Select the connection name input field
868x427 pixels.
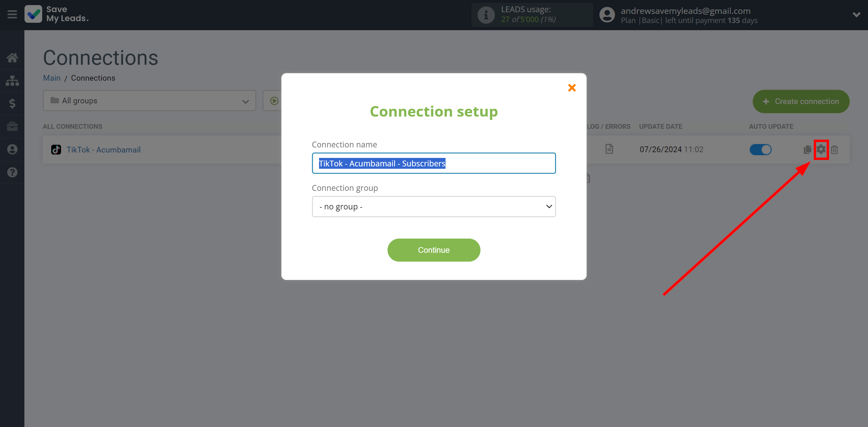click(433, 163)
